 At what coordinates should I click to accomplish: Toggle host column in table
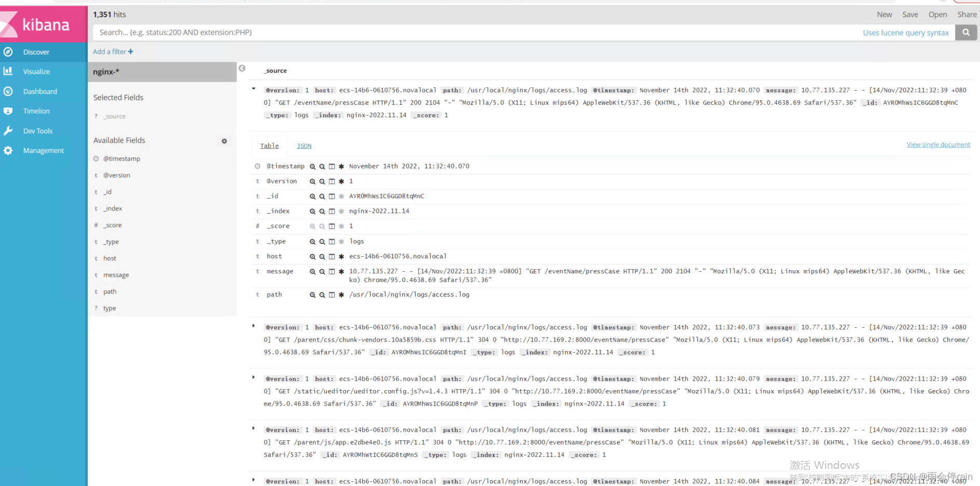pyautogui.click(x=332, y=257)
